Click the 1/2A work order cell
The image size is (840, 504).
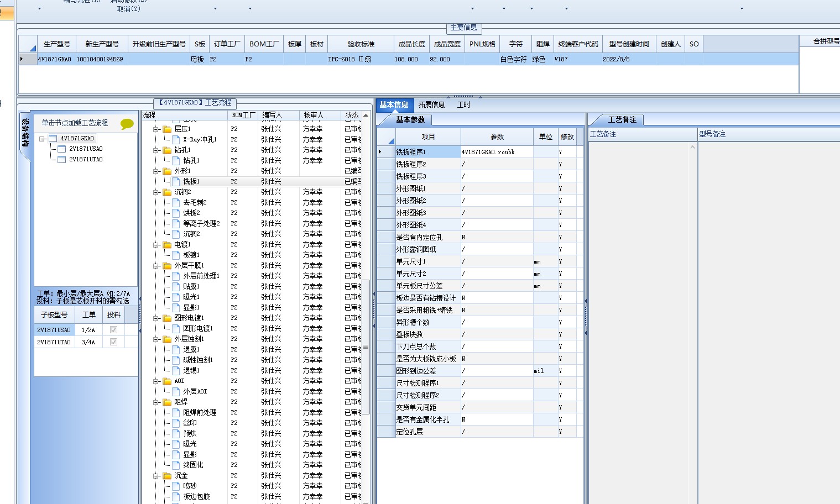(88, 330)
